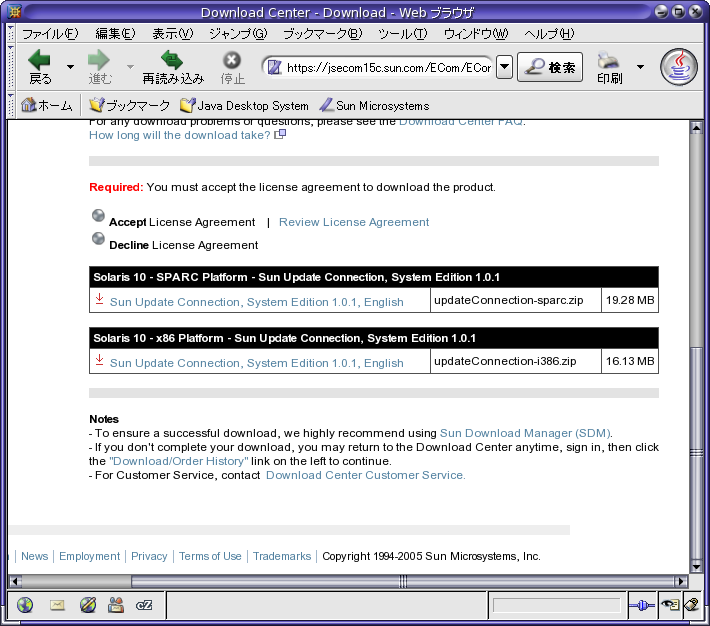The image size is (710, 626).
Task: Click the Java logo throbber icon
Action: click(678, 67)
